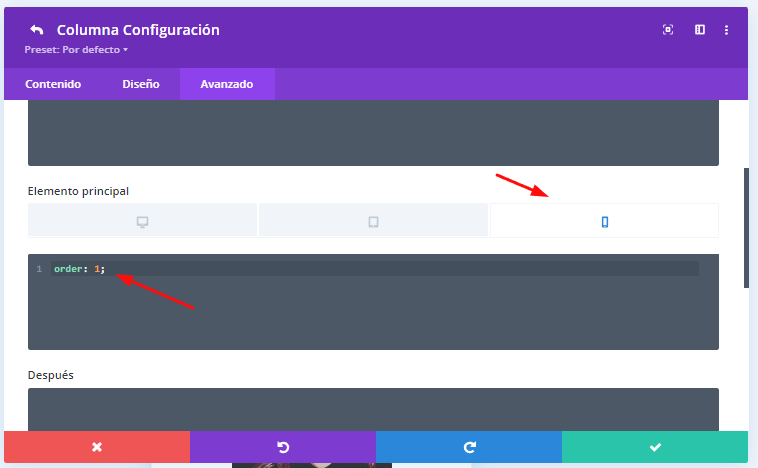This screenshot has height=468, width=758.
Task: Click line number 1 in the code editor
Action: tap(39, 269)
